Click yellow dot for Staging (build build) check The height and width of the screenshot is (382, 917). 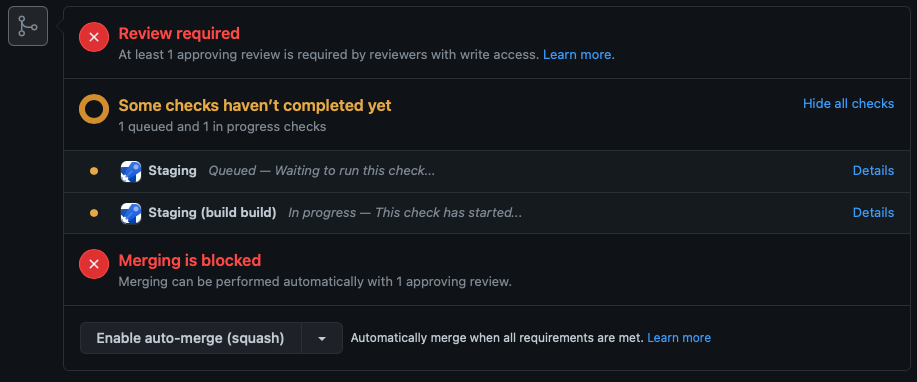[x=94, y=213]
